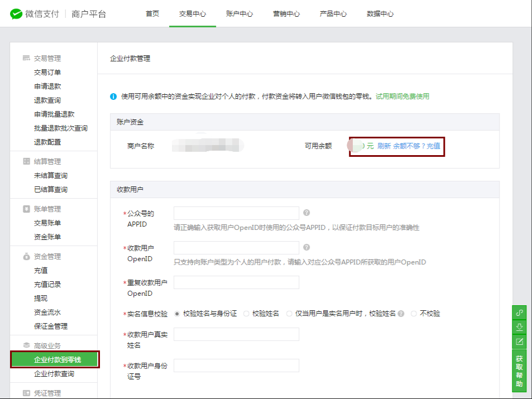Click the 收款用户OpenID input field
The height and width of the screenshot is (399, 532).
pyautogui.click(x=236, y=248)
